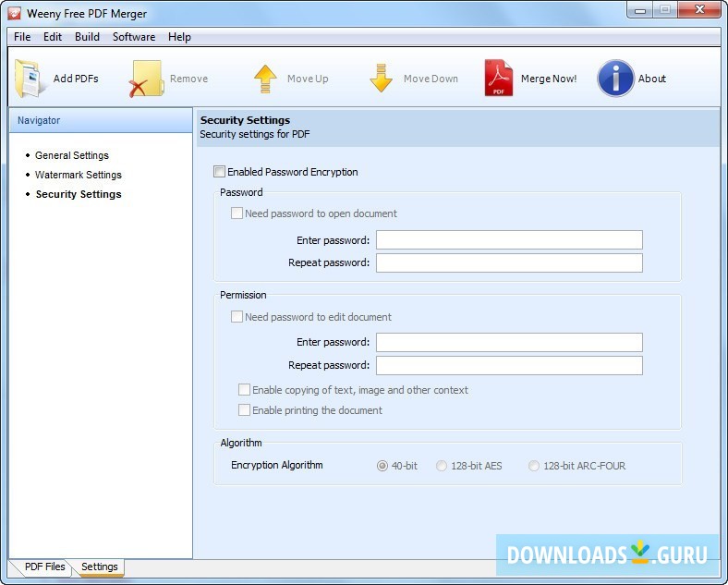Select the 128-bit ARC-FOUR encryption option
This screenshot has width=728, height=585.
coord(534,466)
